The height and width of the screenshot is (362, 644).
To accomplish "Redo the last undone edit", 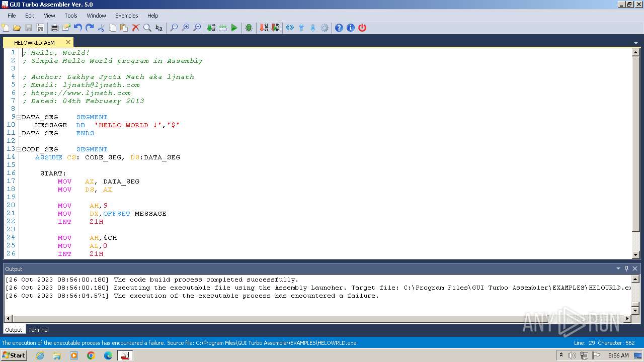I will click(x=90, y=28).
